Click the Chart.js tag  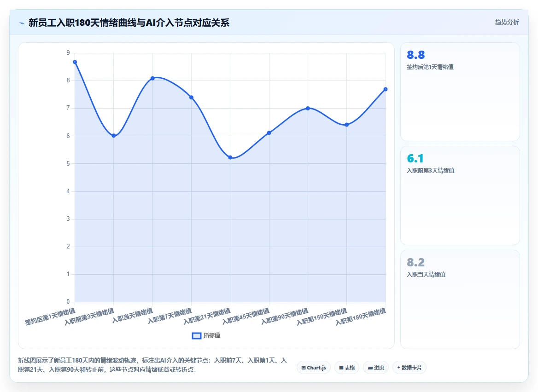(314, 368)
